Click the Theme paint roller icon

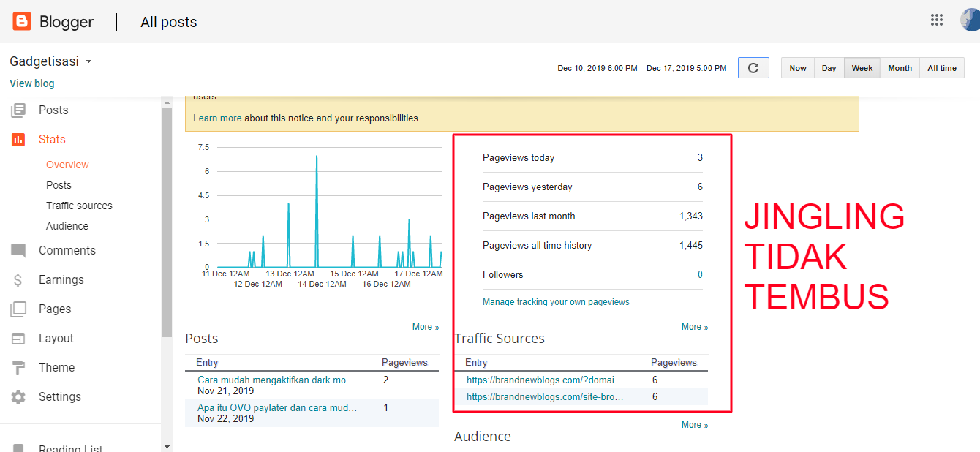pyautogui.click(x=18, y=368)
